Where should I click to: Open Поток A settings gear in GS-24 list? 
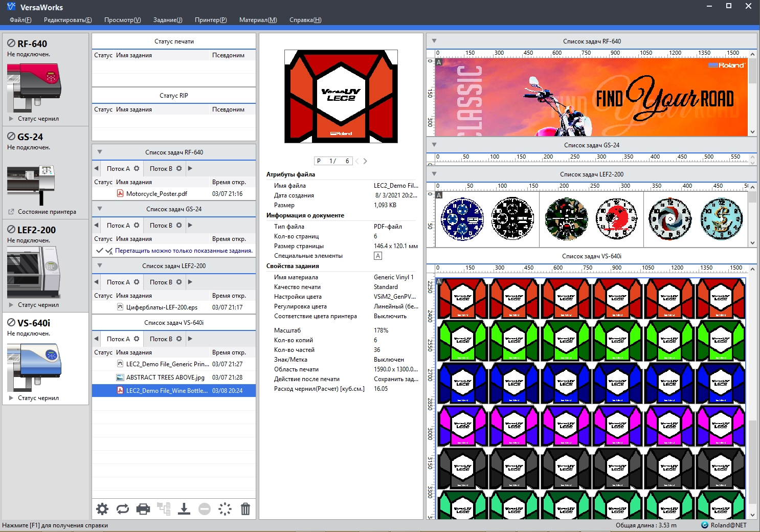click(x=137, y=225)
